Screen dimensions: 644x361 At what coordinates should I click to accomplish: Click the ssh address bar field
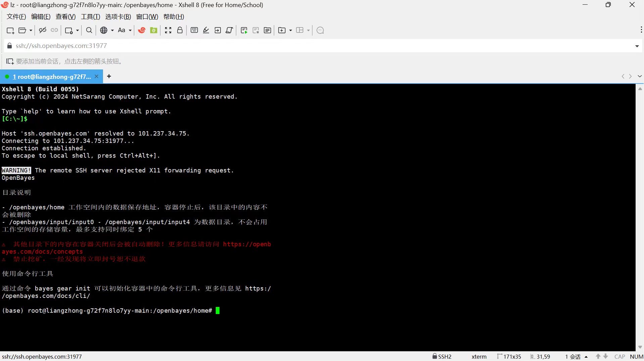point(302,46)
